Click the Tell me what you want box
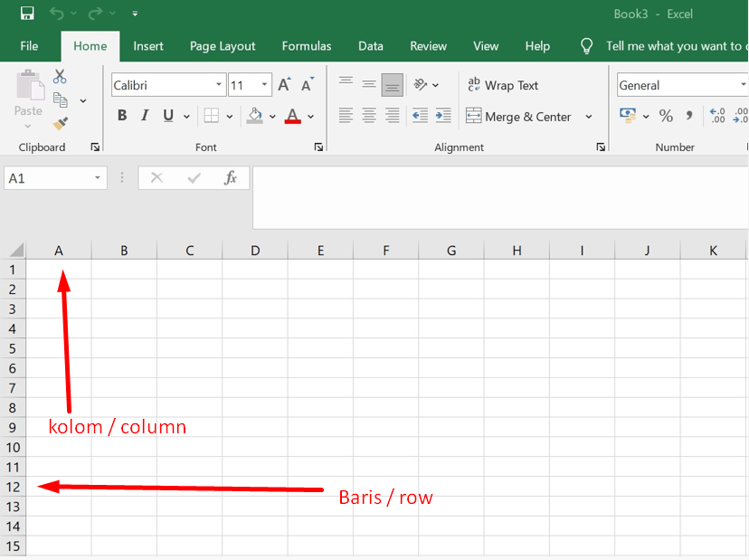 click(674, 46)
